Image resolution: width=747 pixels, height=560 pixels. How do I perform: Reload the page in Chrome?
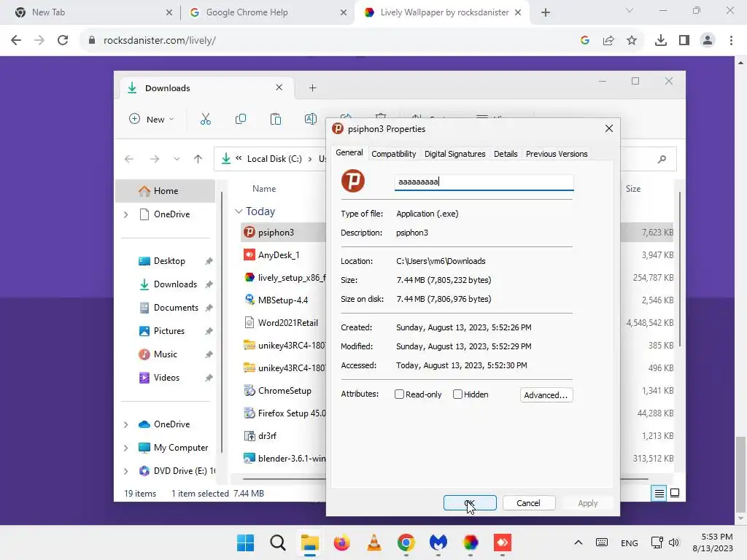click(63, 40)
